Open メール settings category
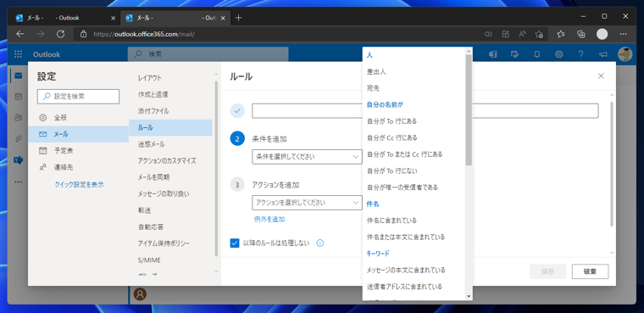This screenshot has height=313, width=644. pyautogui.click(x=78, y=134)
